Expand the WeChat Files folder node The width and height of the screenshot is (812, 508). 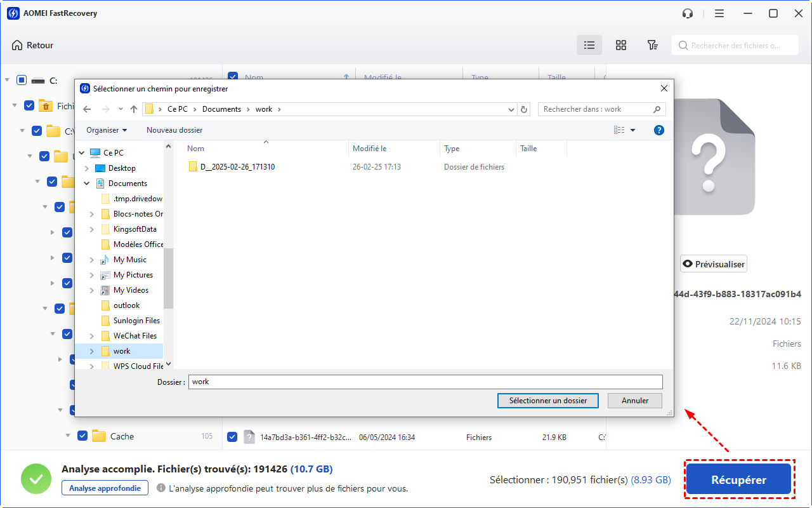92,336
